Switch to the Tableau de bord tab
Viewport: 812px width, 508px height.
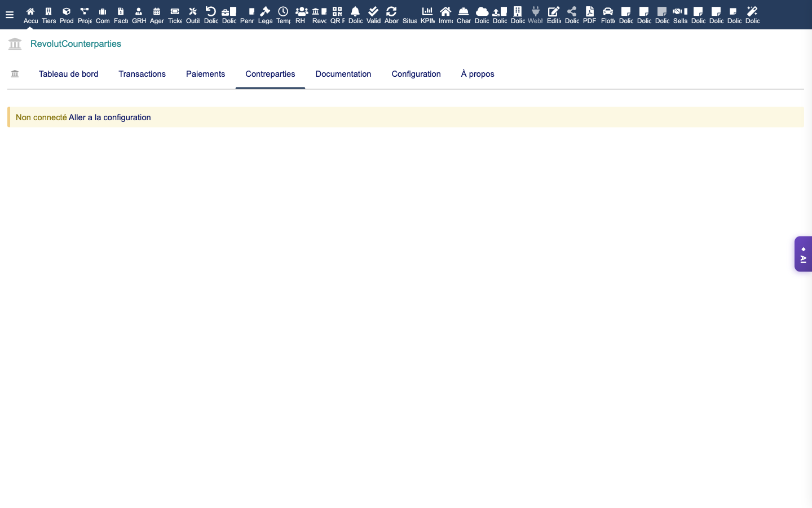click(68, 74)
